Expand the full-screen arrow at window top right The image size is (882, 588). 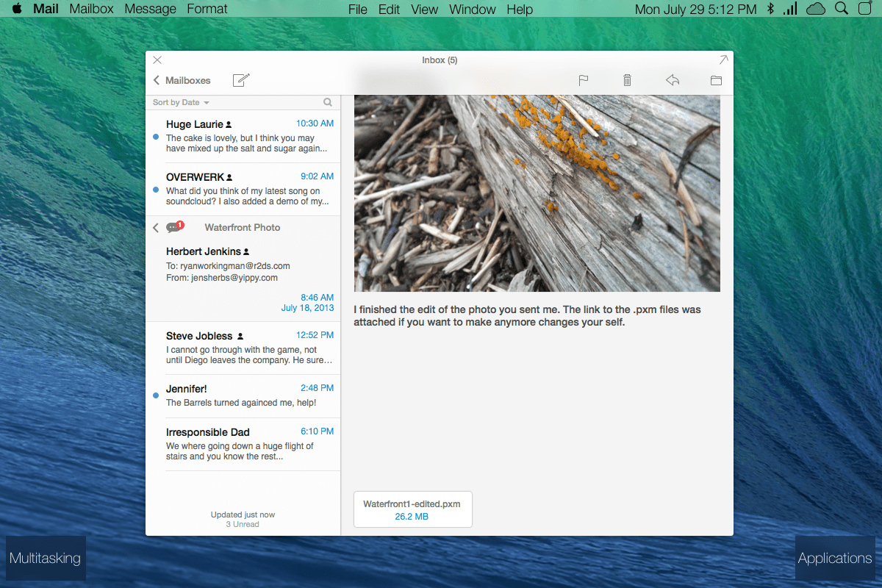point(723,60)
